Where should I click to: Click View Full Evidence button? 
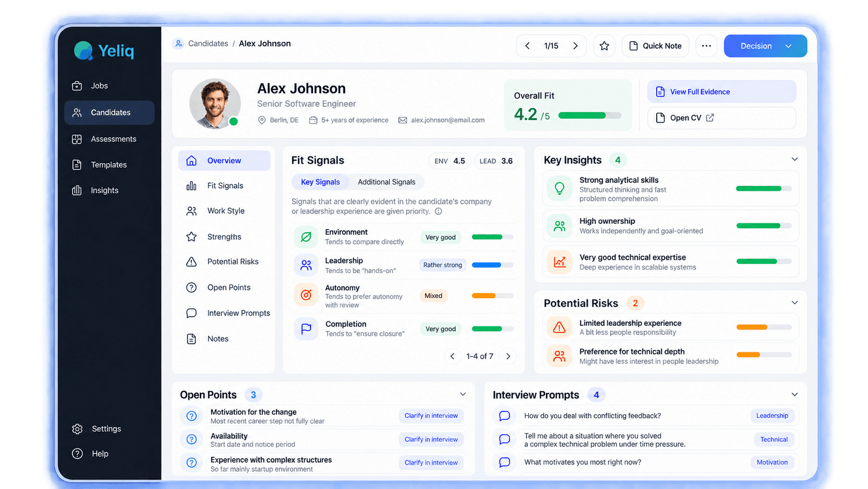pyautogui.click(x=722, y=91)
